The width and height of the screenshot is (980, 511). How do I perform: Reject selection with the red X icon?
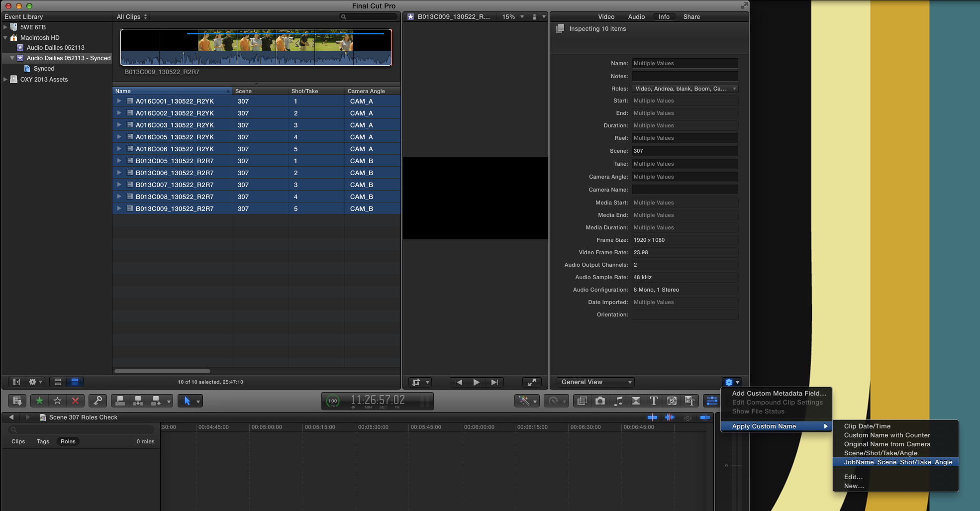75,401
